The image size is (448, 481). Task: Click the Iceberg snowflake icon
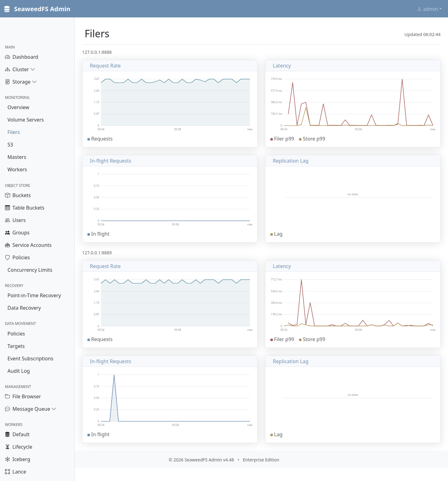click(7, 460)
